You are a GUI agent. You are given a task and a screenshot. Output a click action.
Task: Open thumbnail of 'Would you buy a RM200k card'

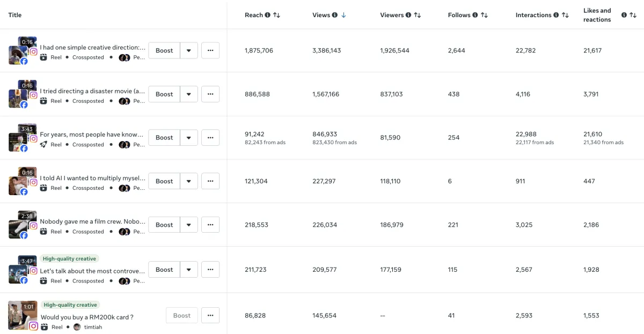pos(23,315)
